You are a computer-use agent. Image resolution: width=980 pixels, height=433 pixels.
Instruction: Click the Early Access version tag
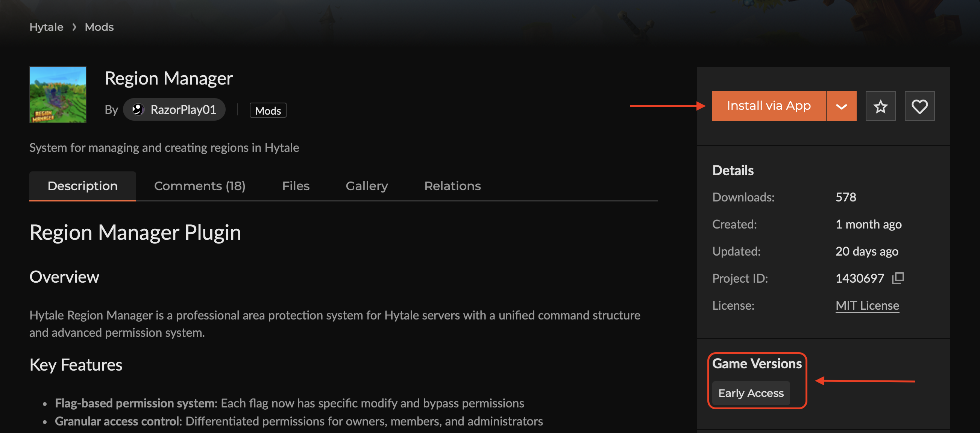[x=751, y=393]
